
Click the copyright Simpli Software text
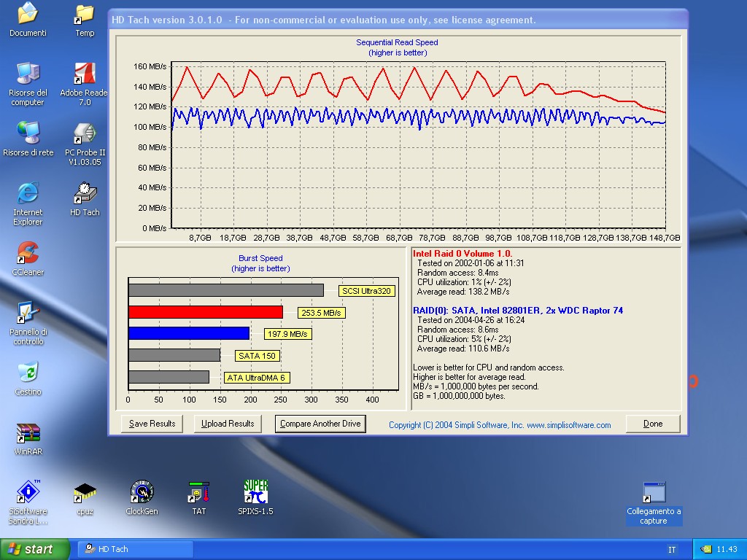[500, 425]
